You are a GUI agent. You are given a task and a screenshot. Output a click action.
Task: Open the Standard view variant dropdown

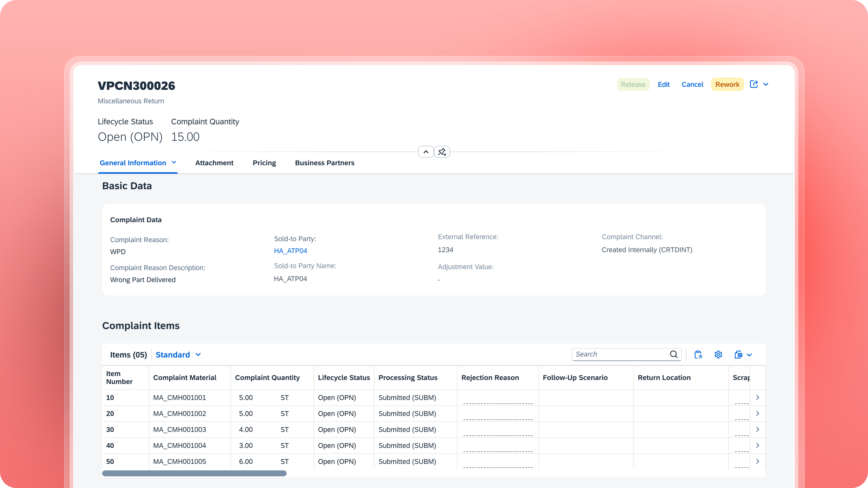click(x=178, y=355)
